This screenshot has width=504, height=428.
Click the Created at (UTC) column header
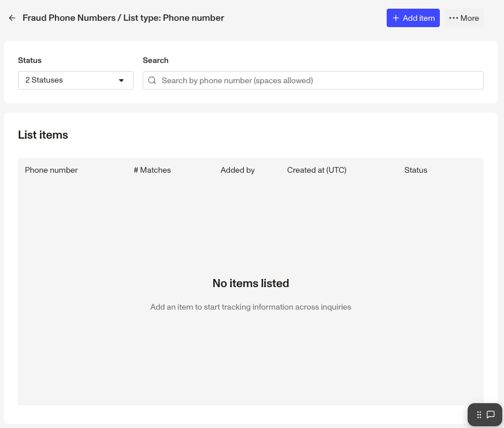pyautogui.click(x=317, y=170)
